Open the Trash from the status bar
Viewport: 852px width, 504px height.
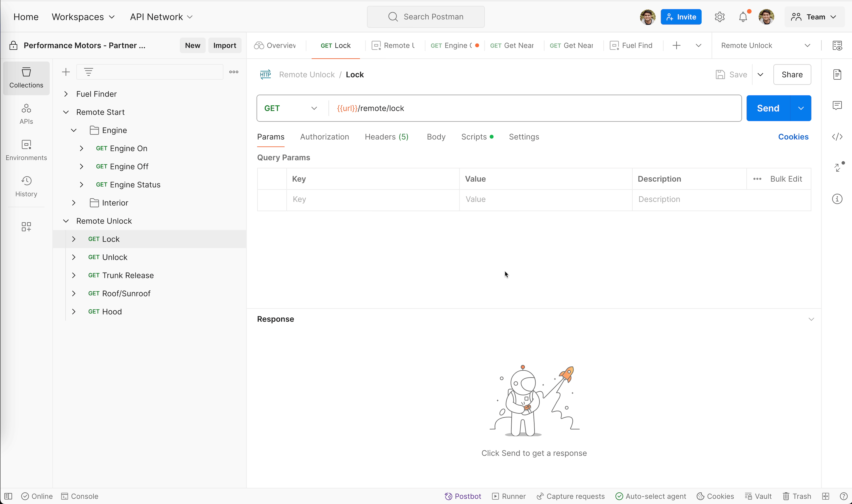coord(797,496)
